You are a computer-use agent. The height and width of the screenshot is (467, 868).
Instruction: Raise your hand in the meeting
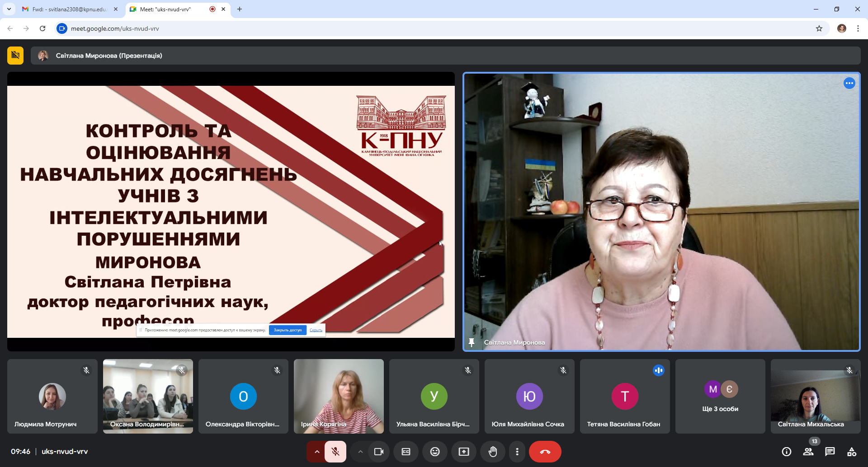(x=493, y=452)
